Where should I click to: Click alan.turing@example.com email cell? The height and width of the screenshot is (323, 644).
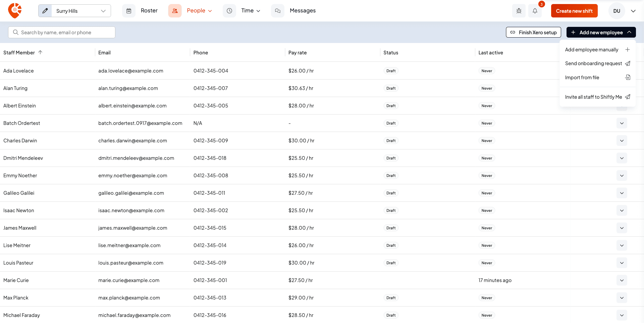point(128,88)
